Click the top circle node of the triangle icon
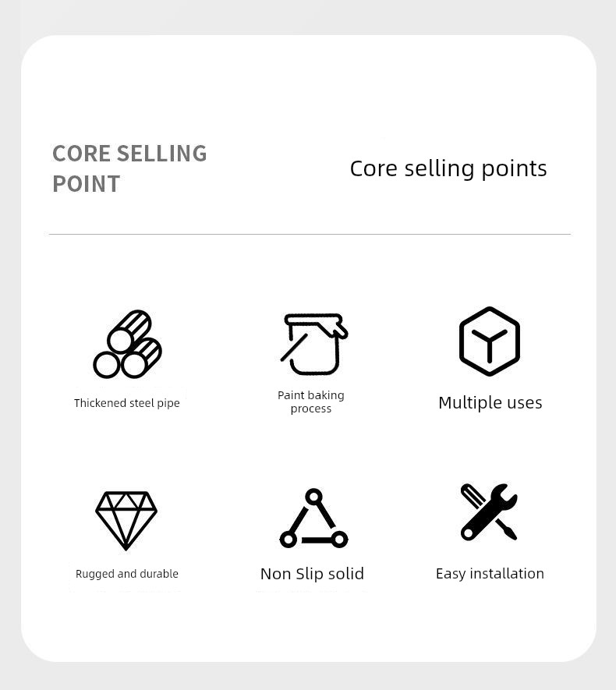This screenshot has width=616, height=690. [313, 496]
